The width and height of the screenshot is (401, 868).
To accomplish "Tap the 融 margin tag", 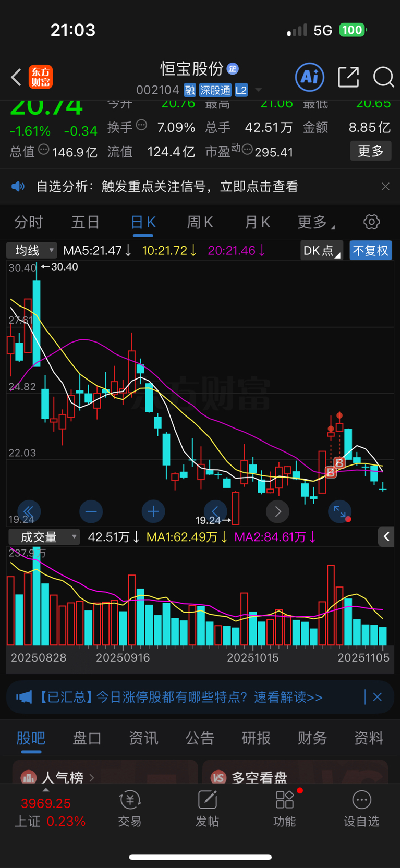I will (x=190, y=90).
